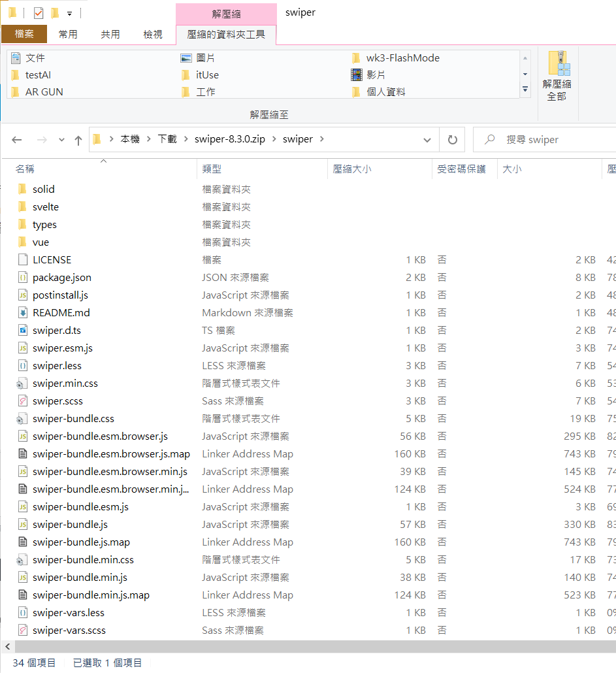Viewport: 616px width, 673px height.
Task: Select the swiper-bundle.esm.browser.js.map file icon
Action: click(x=23, y=453)
